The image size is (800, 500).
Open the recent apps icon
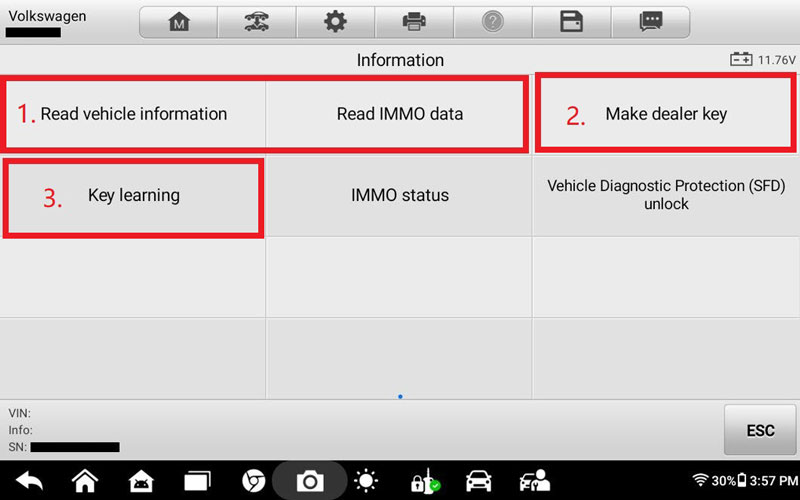pyautogui.click(x=197, y=481)
